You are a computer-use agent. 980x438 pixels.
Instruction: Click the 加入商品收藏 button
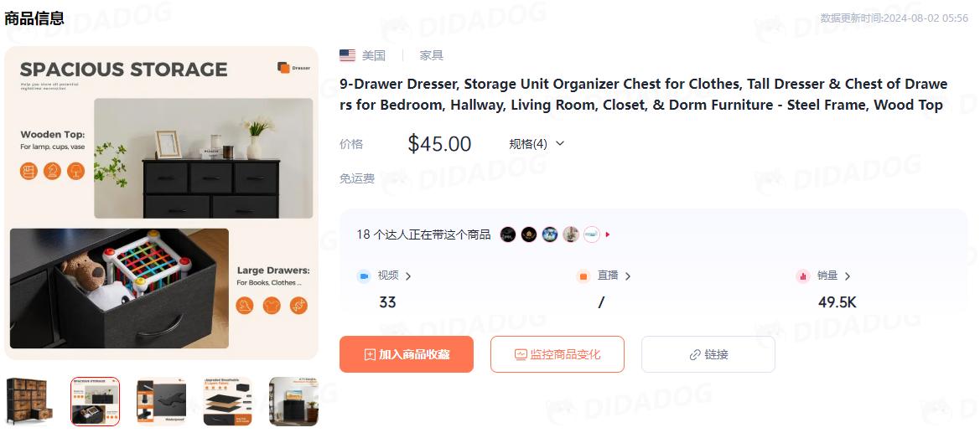[x=407, y=354]
